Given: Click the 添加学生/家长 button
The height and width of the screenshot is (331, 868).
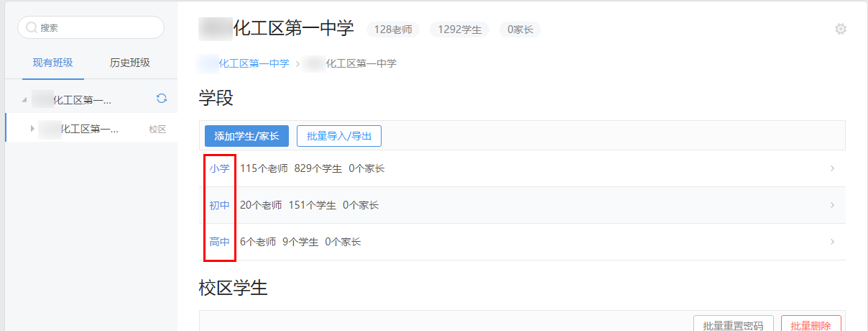Looking at the screenshot, I should tap(246, 135).
